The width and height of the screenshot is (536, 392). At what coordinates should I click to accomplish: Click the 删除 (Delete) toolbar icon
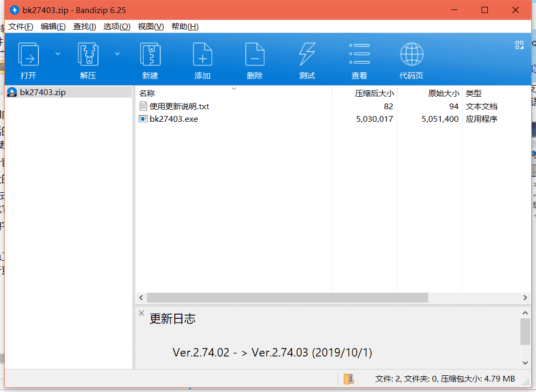(255, 54)
